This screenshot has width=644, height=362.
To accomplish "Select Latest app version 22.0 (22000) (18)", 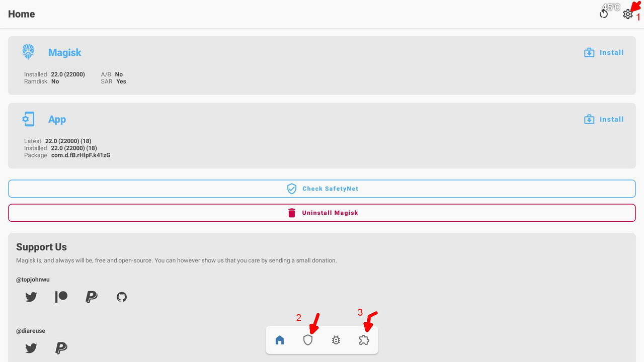I will 68,141.
